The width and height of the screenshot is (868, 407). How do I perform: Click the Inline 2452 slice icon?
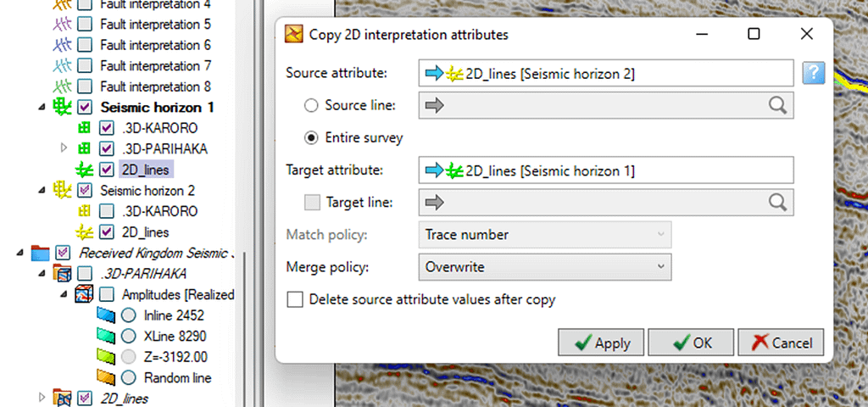106,315
